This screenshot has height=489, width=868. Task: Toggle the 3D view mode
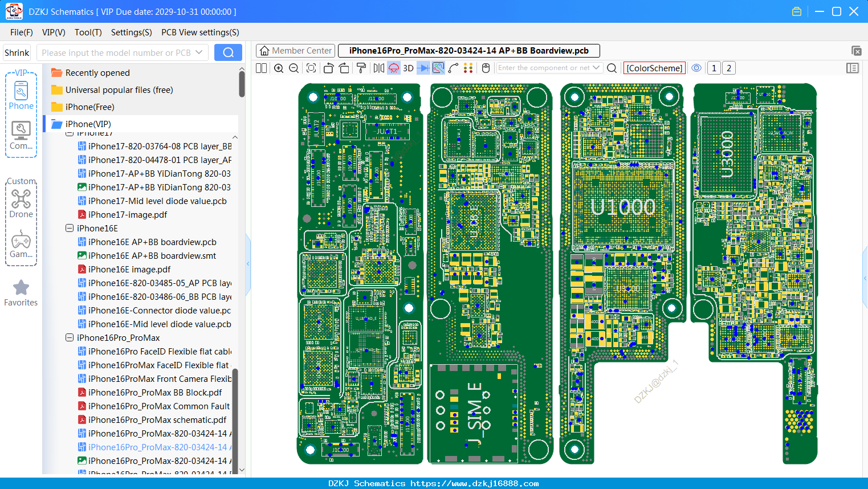pyautogui.click(x=408, y=68)
